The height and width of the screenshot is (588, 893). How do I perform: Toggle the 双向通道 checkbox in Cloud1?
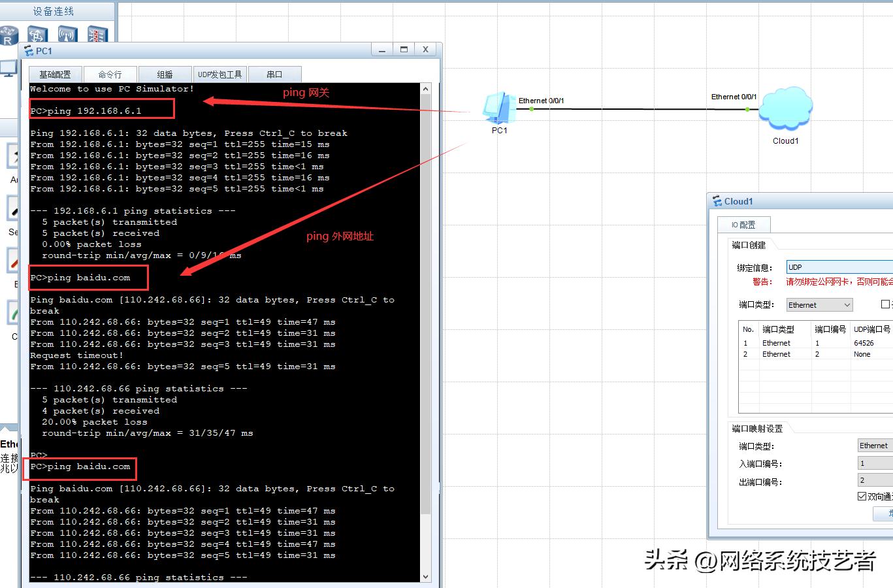[862, 497]
